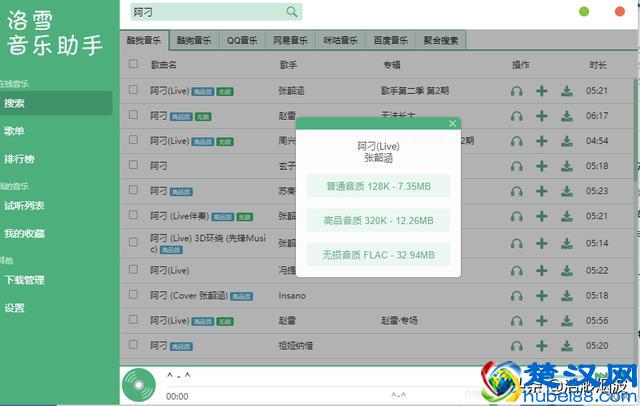Click album 赵雷·专场
This screenshot has width=640, height=406.
tap(399, 321)
